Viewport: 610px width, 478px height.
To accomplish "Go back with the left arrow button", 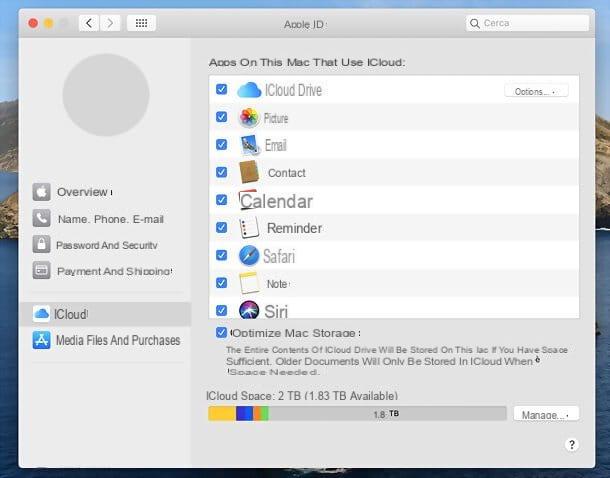I will [x=89, y=23].
